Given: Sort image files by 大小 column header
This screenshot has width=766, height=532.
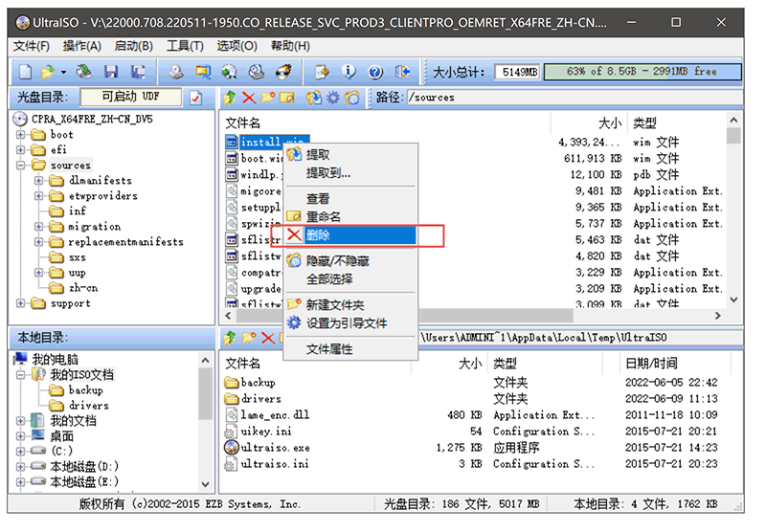Looking at the screenshot, I should [588, 123].
